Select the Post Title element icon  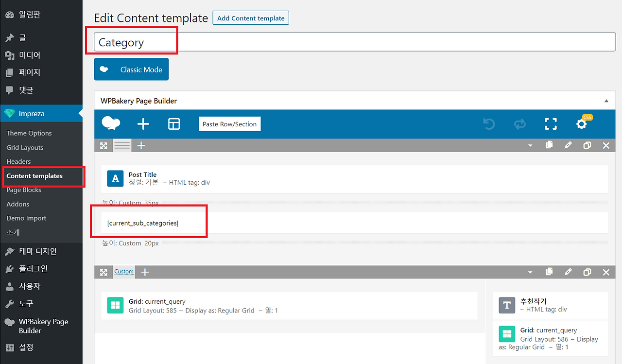[115, 179]
